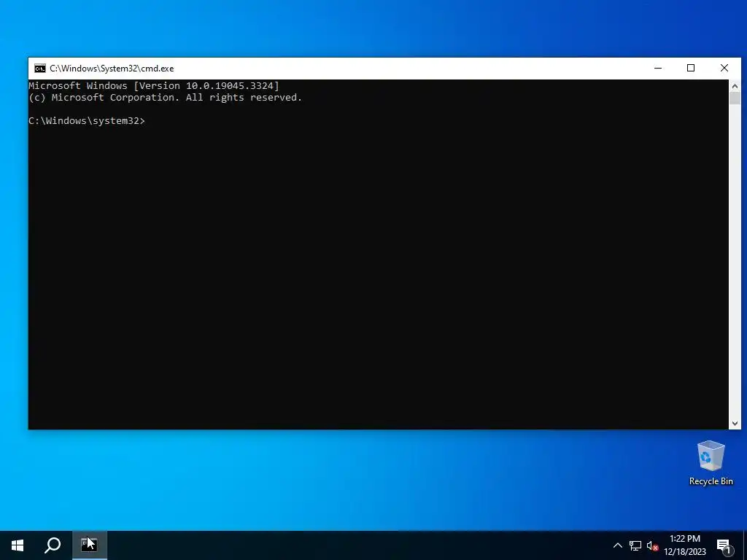Show hidden system tray icons

[x=617, y=545]
